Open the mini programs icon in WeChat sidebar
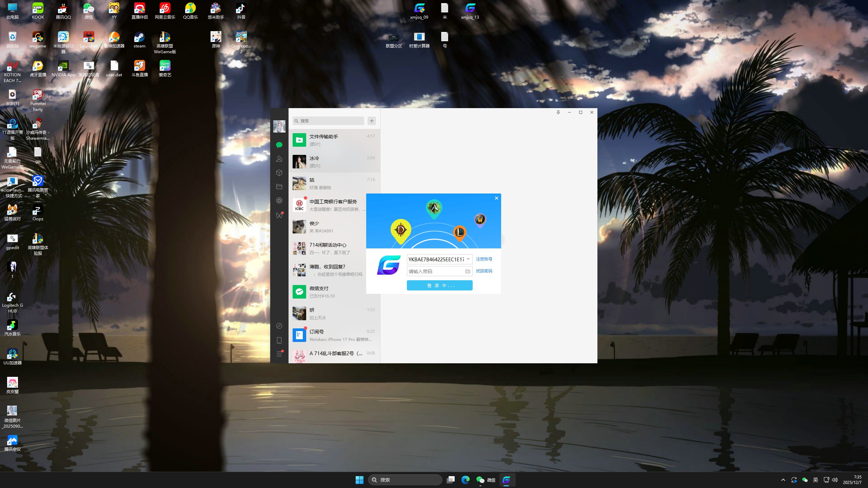 tap(279, 326)
